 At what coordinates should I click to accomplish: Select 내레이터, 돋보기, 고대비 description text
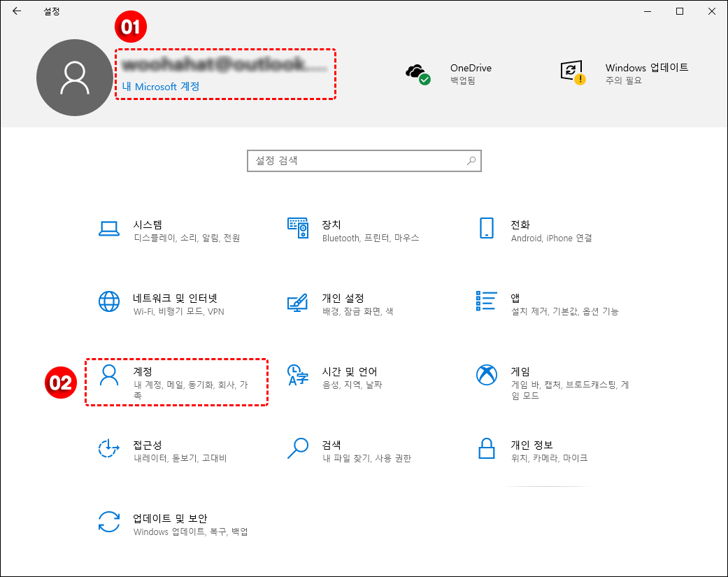[180, 458]
